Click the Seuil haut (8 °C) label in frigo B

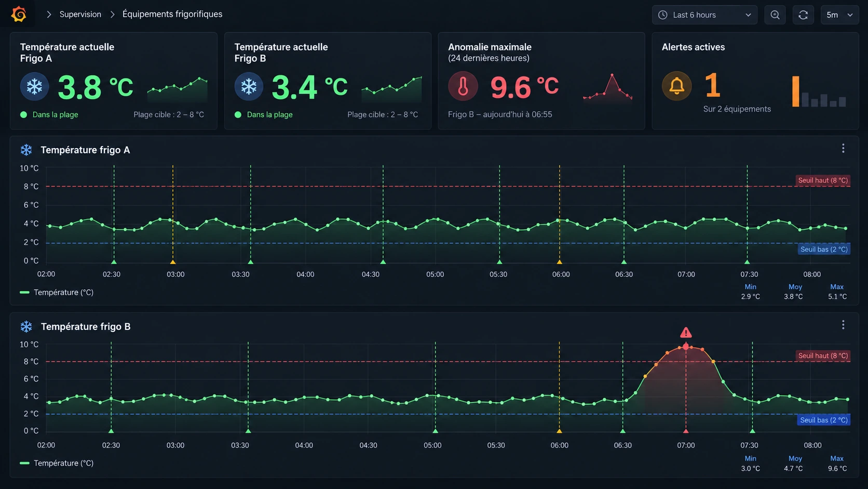point(823,356)
